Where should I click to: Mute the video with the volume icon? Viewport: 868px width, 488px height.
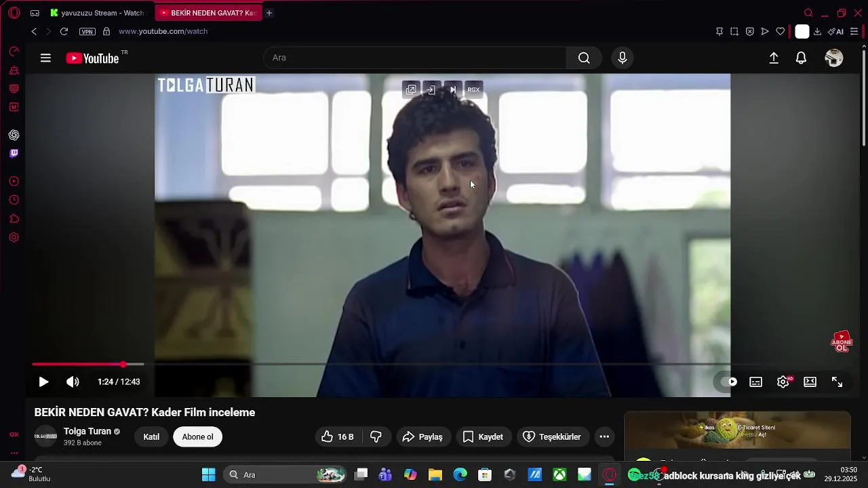point(73,382)
